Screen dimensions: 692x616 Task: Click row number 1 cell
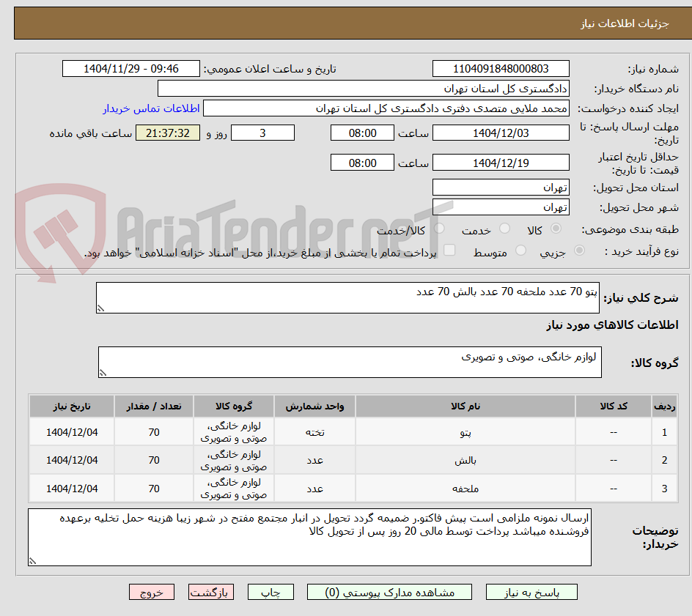click(x=665, y=432)
